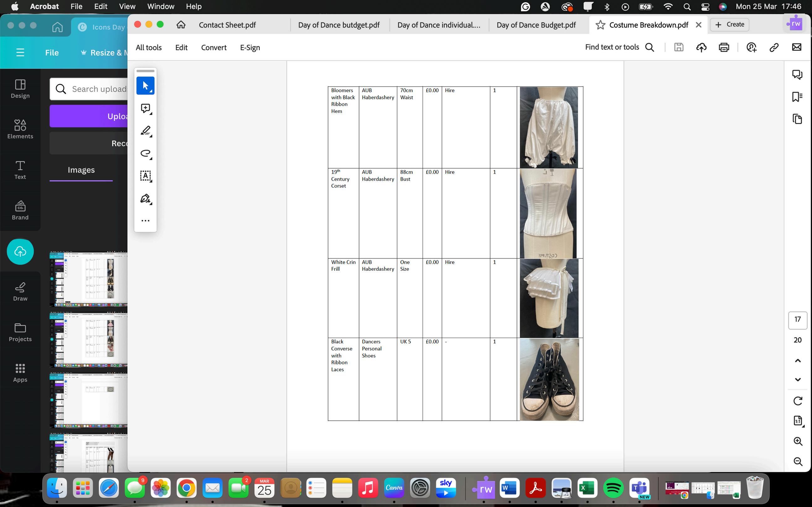Expand more tools with three dots
This screenshot has width=812, height=507.
coord(145,221)
